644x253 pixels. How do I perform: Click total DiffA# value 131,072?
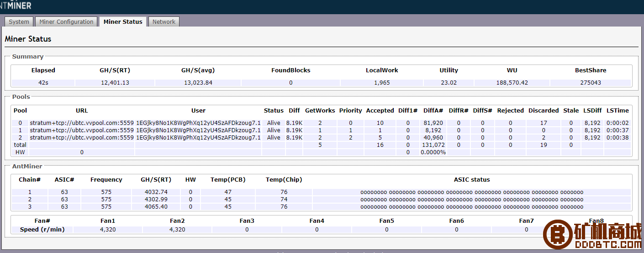coord(433,145)
